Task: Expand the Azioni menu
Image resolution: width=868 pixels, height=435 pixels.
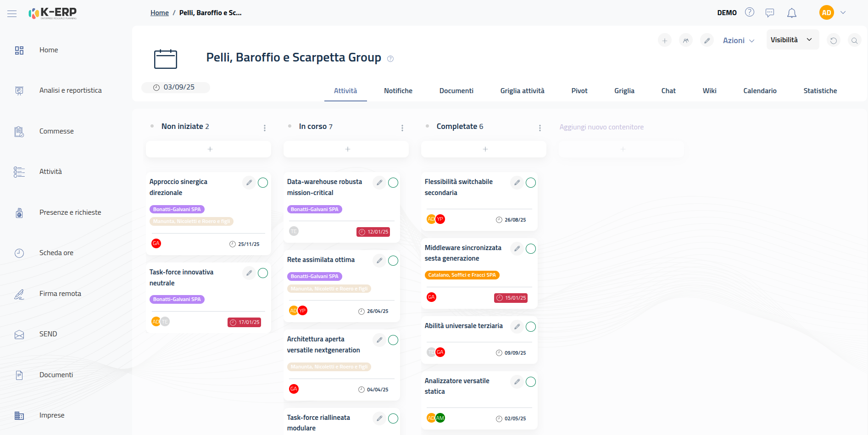Action: coord(738,40)
